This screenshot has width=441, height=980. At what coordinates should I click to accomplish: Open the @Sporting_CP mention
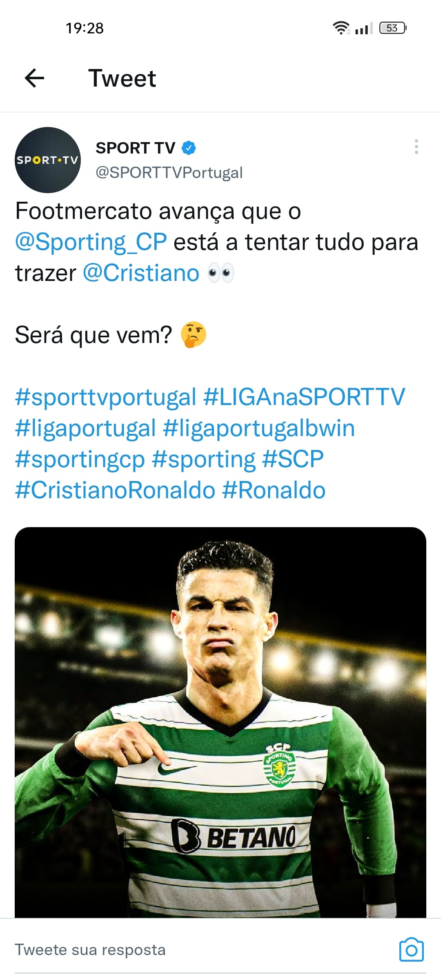91,242
